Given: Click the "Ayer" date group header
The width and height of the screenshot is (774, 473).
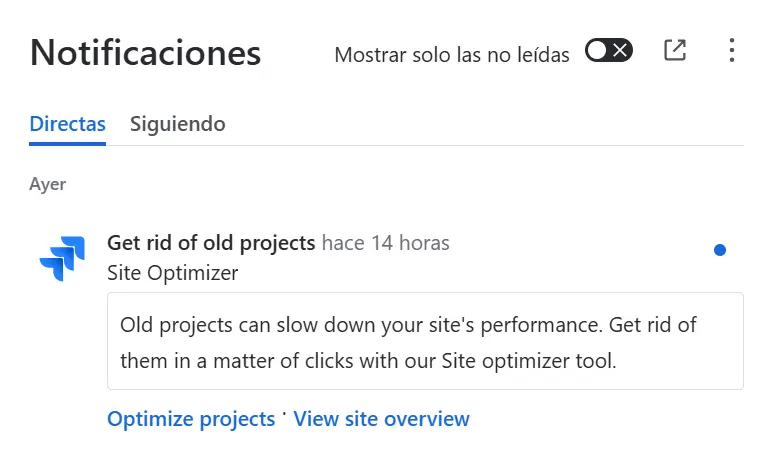Looking at the screenshot, I should 48,185.
